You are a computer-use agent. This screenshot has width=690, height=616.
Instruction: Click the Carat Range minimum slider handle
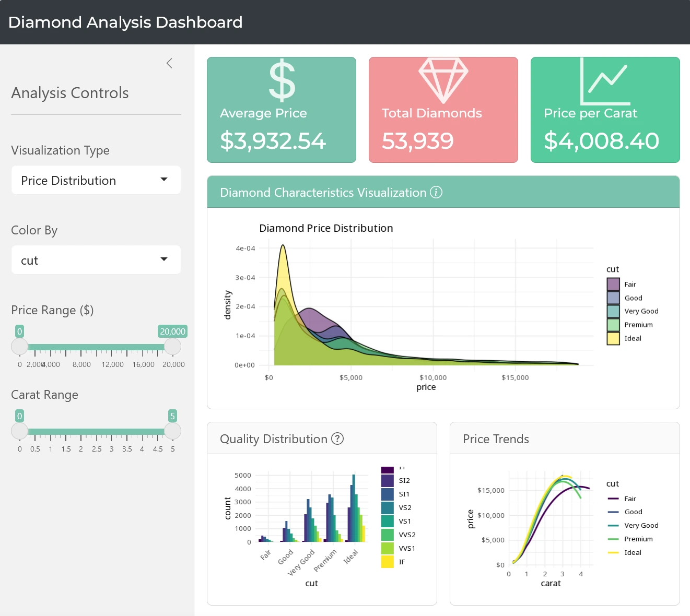click(x=20, y=431)
